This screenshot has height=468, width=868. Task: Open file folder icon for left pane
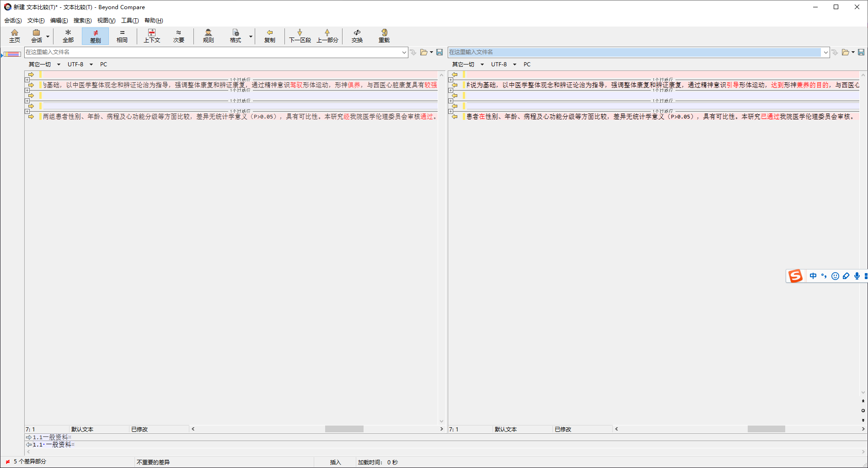point(424,52)
